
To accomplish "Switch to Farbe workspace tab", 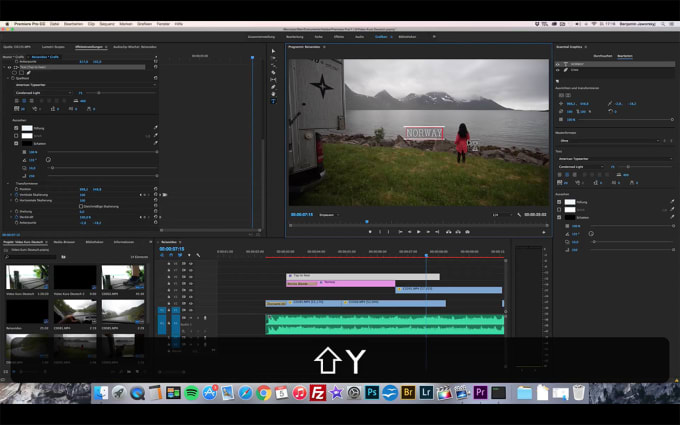I will pos(319,37).
